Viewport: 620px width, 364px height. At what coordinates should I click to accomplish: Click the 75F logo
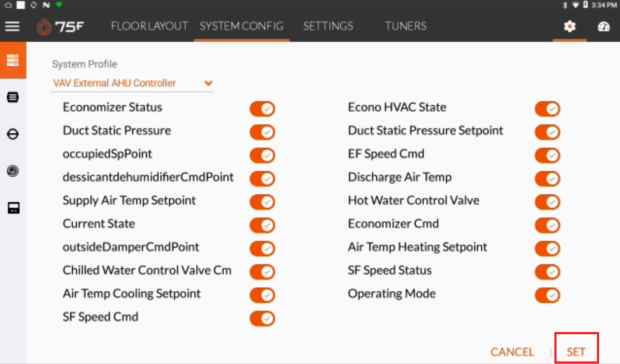point(60,26)
